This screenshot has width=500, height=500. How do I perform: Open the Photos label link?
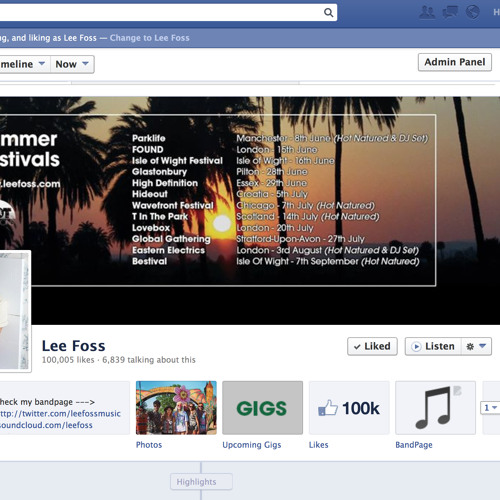[x=149, y=445]
